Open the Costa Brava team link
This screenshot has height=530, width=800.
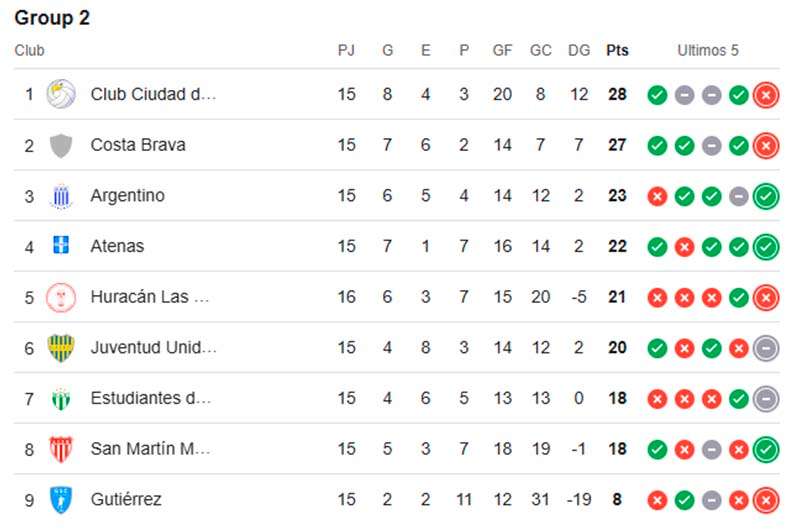click(x=138, y=145)
